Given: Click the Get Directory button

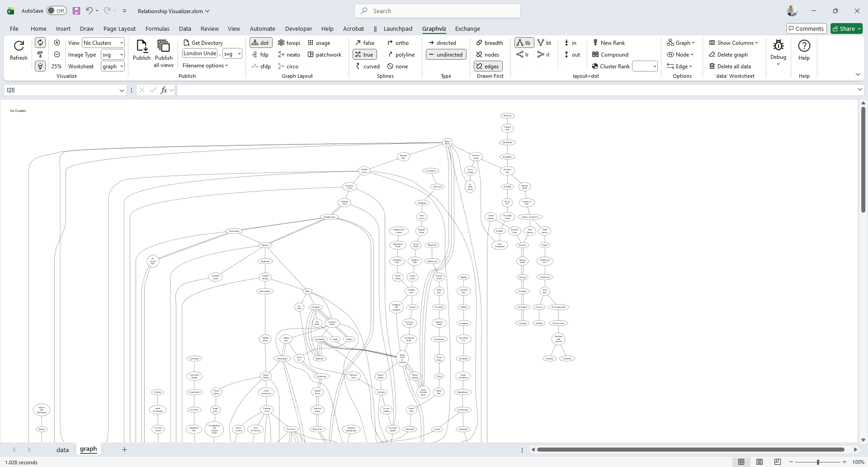Looking at the screenshot, I should point(203,43).
